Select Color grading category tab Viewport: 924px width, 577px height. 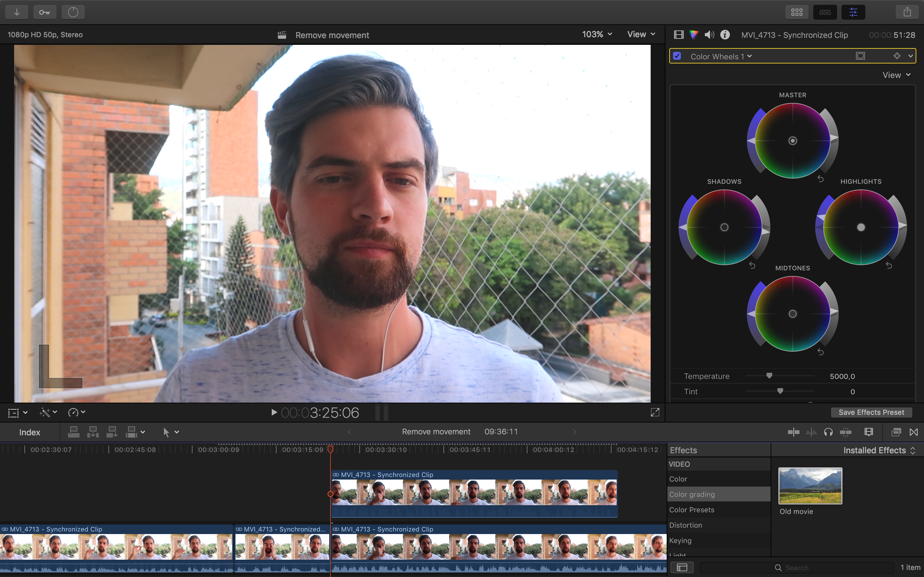click(692, 494)
